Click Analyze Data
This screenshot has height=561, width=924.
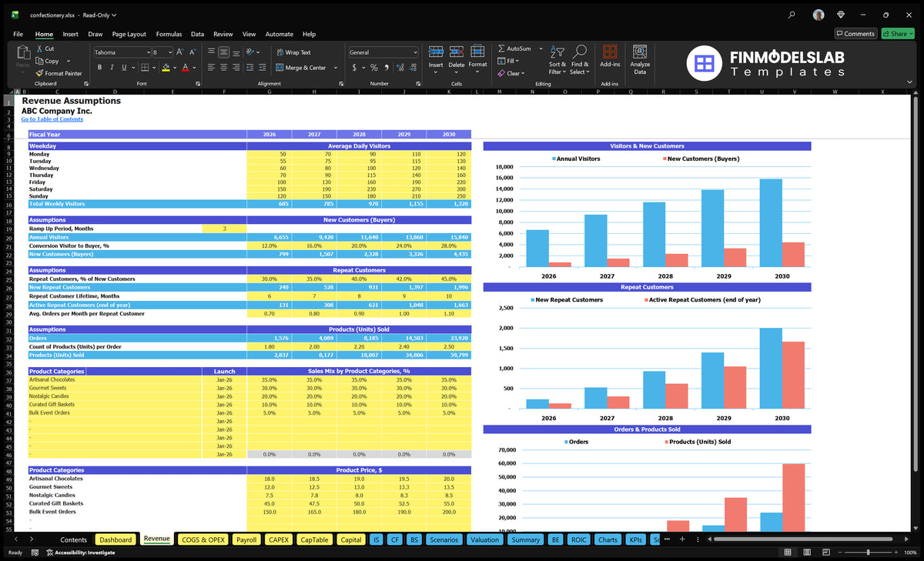pyautogui.click(x=640, y=58)
